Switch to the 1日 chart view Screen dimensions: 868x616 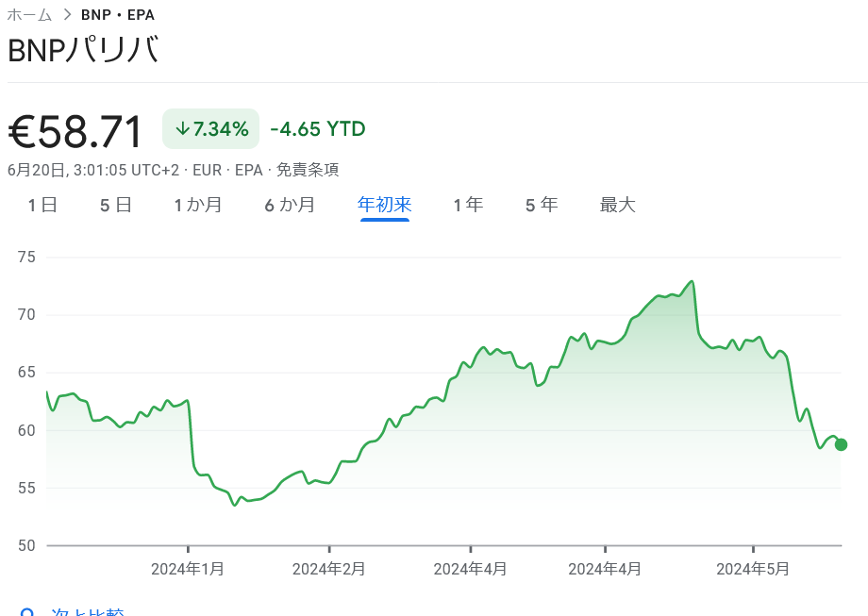pyautogui.click(x=42, y=204)
